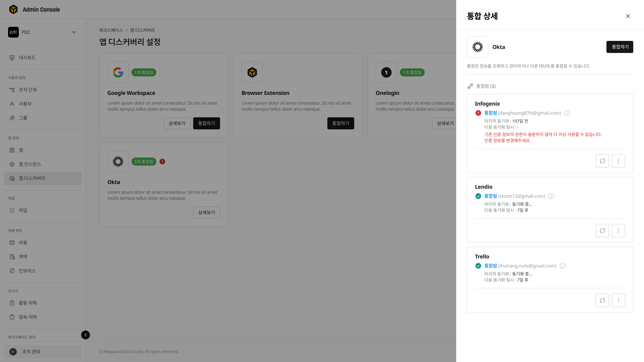Screen dimensions: 644x362
Task: Click the 통합하기 button beside Okta in panel
Action: (x=620, y=47)
